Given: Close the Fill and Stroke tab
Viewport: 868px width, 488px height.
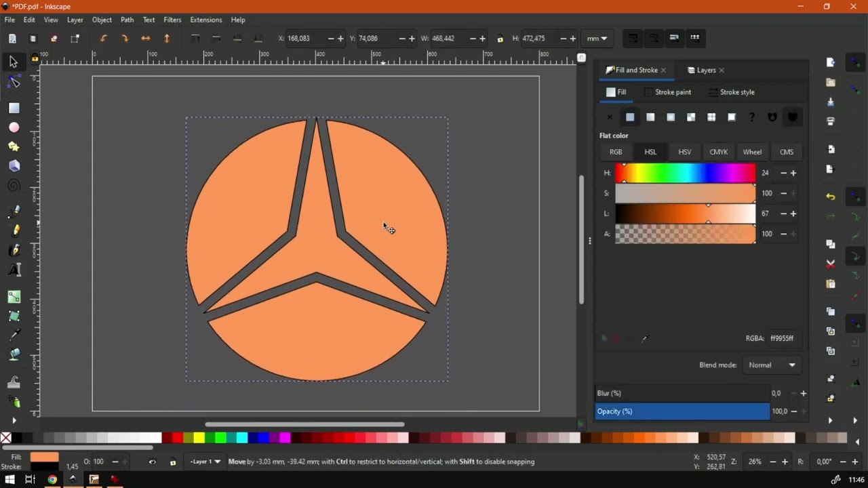Looking at the screenshot, I should tap(663, 70).
